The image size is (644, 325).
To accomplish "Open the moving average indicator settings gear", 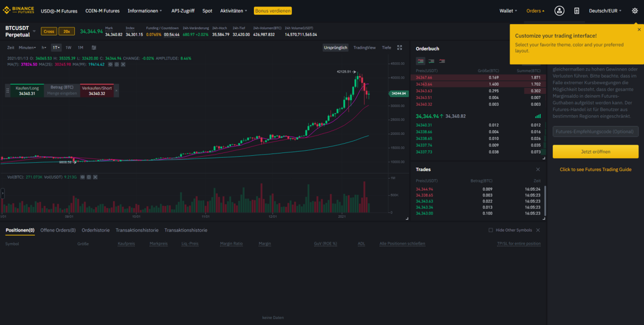I will tap(117, 64).
